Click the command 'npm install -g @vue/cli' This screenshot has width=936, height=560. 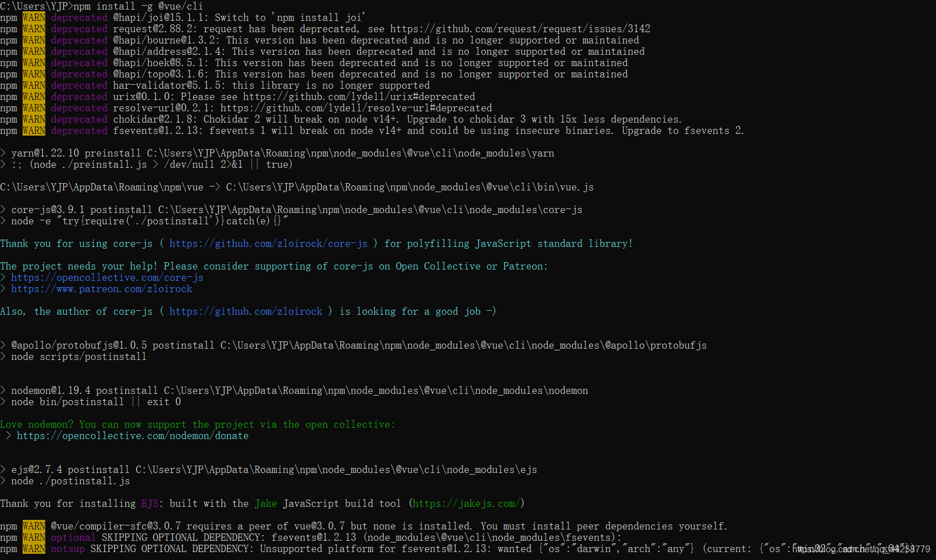[138, 6]
